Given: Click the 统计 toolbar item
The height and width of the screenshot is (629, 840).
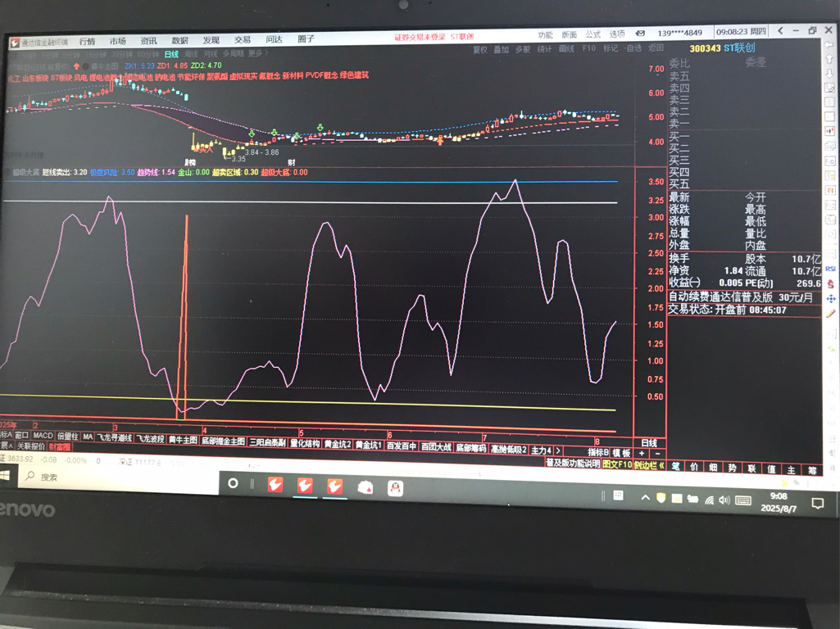Looking at the screenshot, I should pyautogui.click(x=544, y=49).
